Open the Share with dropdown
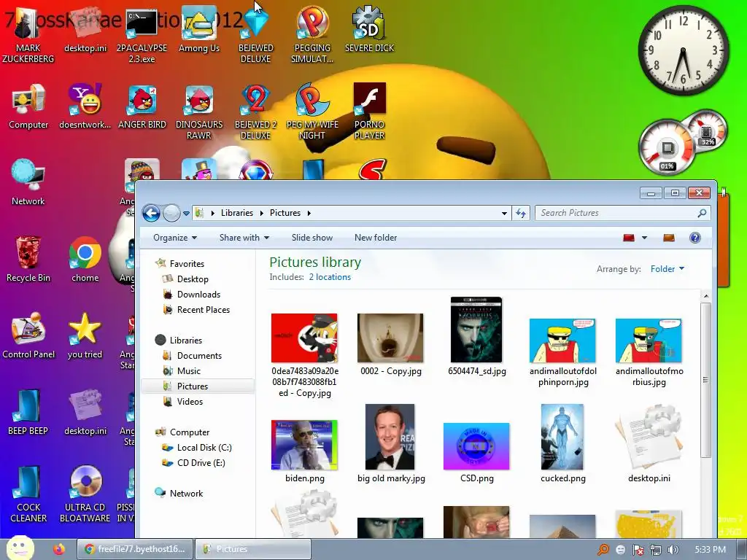The height and width of the screenshot is (560, 747). coord(244,238)
